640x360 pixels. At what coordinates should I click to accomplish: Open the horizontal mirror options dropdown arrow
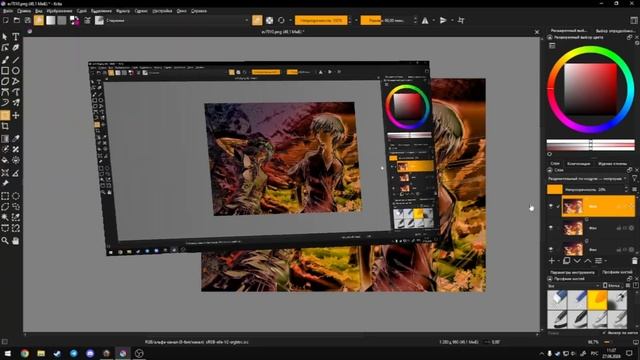433,20
